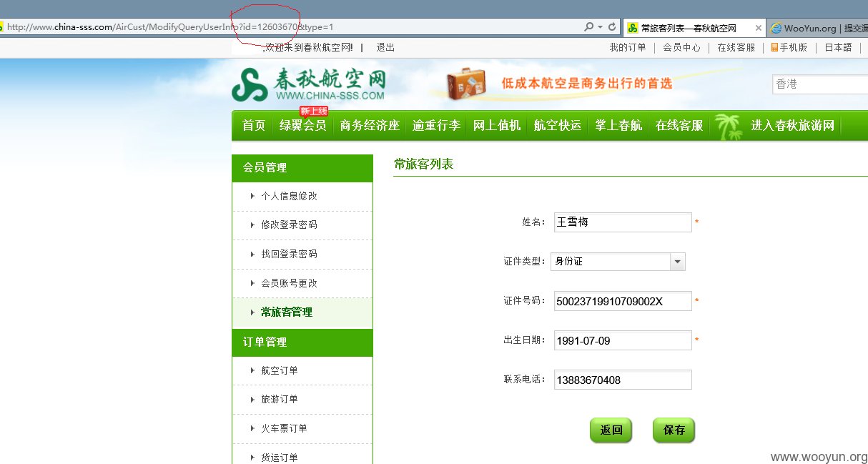Click the 保存 button
The height and width of the screenshot is (464, 868).
[x=674, y=430]
